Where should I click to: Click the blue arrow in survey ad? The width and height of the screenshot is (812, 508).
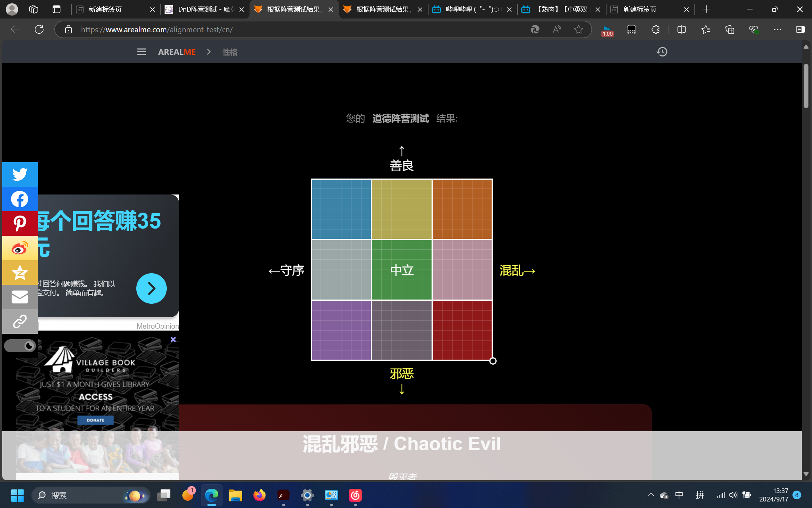[x=151, y=288]
